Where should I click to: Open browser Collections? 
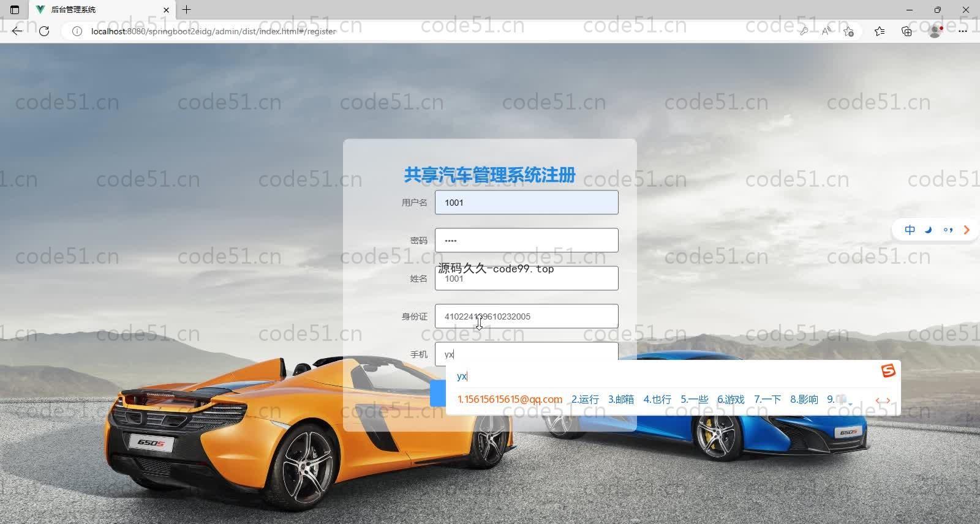[x=907, y=31]
